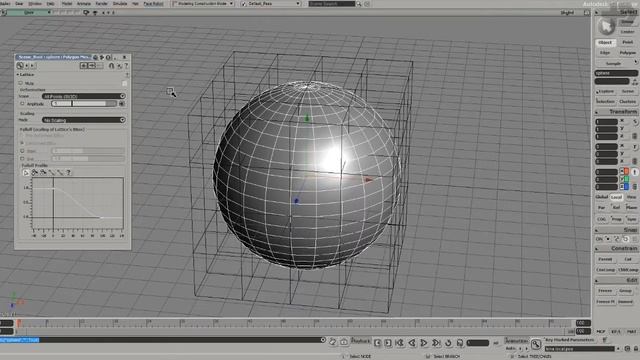The image size is (640, 360).
Task: Click the key icon in animation panel
Action: tap(536, 344)
